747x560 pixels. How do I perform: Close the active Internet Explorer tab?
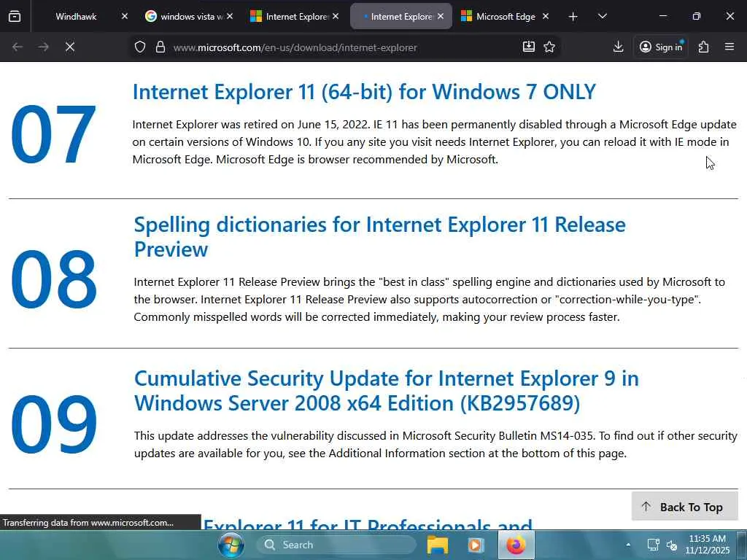441,16
